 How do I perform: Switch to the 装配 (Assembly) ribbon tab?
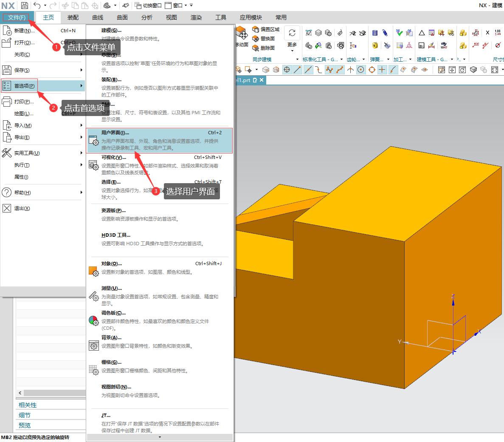(x=73, y=17)
